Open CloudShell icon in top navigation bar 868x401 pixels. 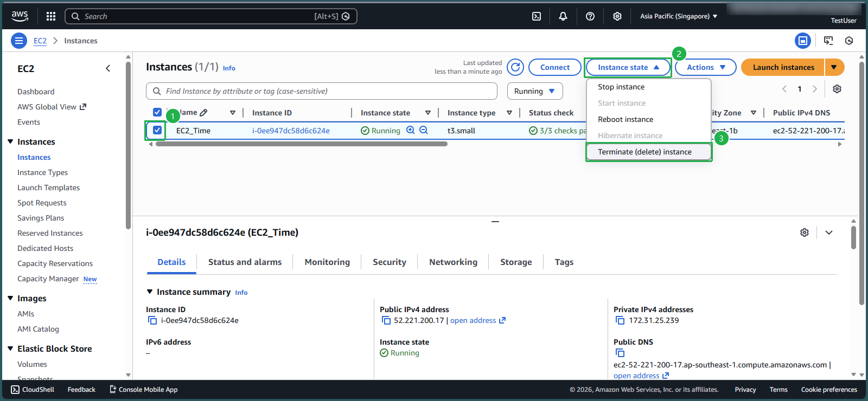pyautogui.click(x=537, y=16)
